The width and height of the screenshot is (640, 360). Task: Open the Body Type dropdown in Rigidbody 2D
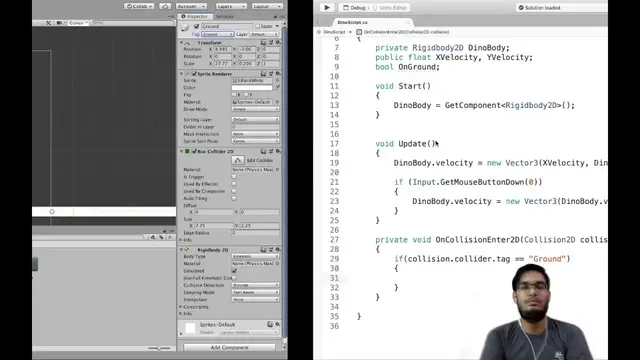click(256, 256)
